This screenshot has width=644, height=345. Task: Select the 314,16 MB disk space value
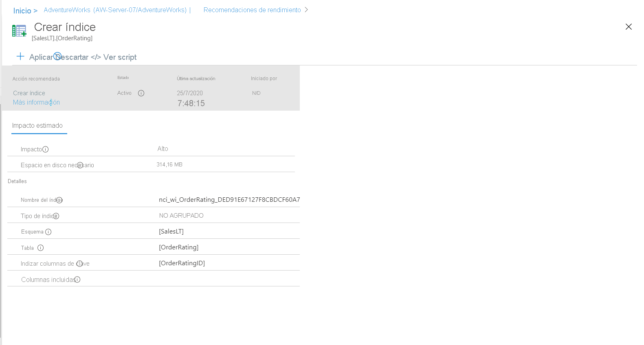(x=169, y=164)
